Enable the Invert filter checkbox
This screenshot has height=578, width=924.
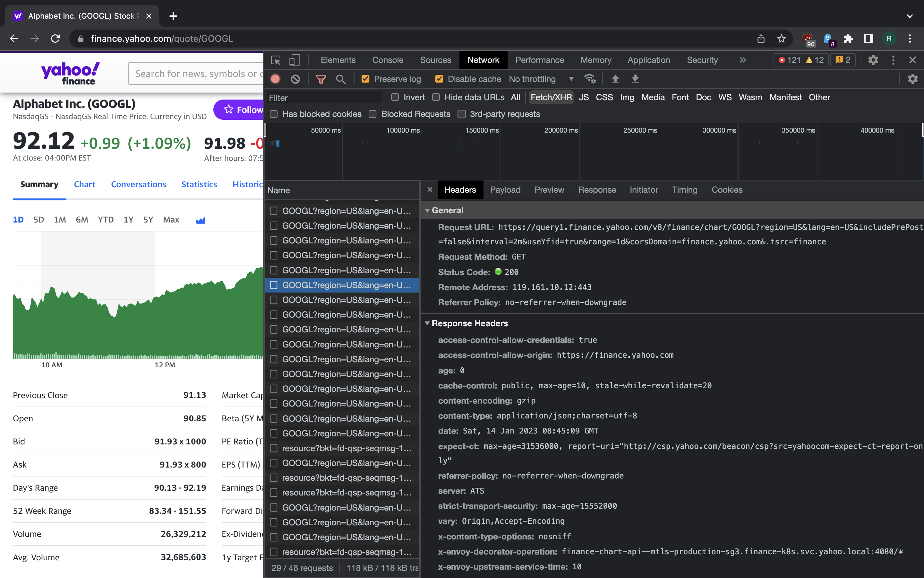[395, 98]
